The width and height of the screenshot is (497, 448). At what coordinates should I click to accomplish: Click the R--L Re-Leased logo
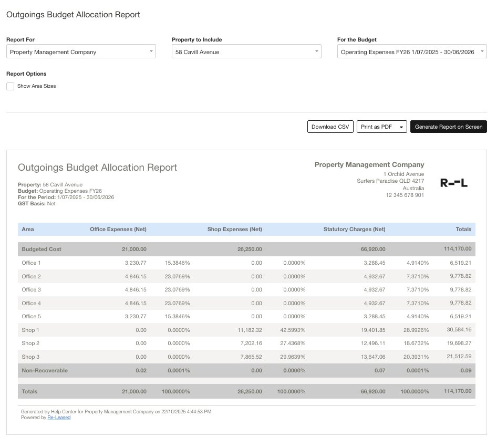pos(453,183)
